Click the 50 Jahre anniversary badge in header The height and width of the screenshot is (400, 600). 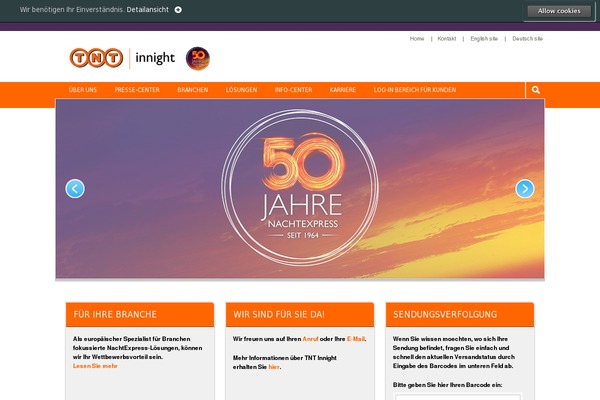coord(197,58)
